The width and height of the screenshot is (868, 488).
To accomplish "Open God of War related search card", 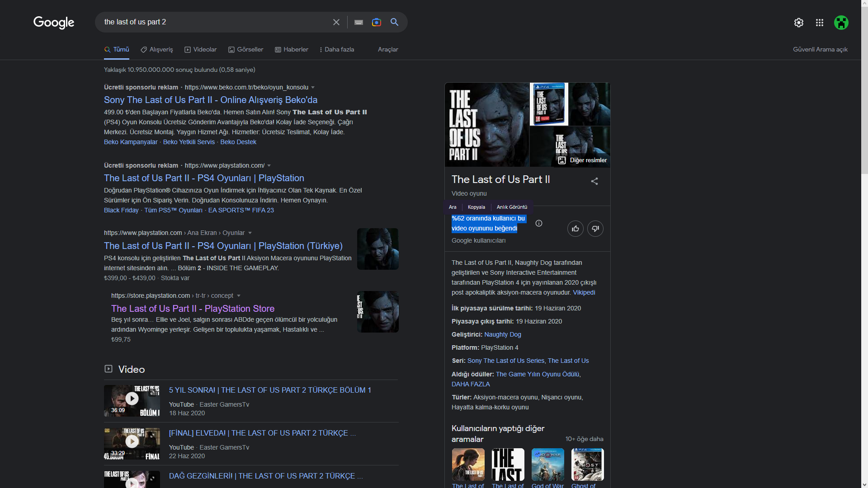I will [548, 468].
